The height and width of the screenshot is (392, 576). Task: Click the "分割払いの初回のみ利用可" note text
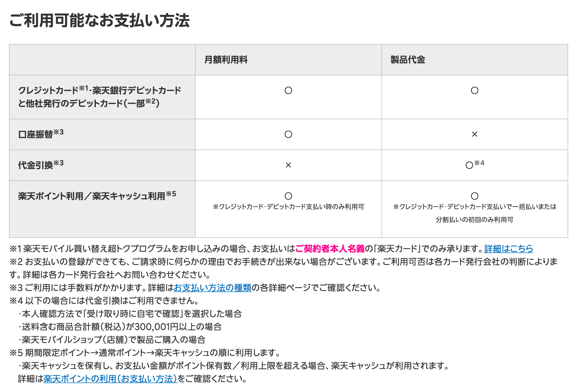point(474,220)
